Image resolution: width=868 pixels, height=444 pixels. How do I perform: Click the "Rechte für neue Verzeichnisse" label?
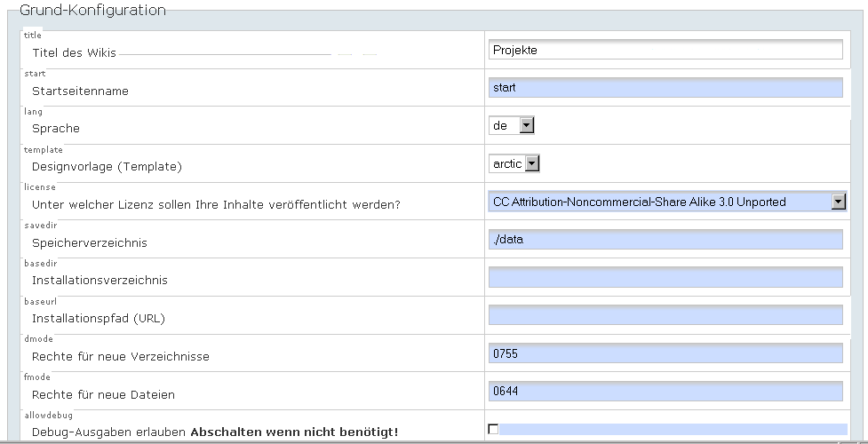coord(121,356)
